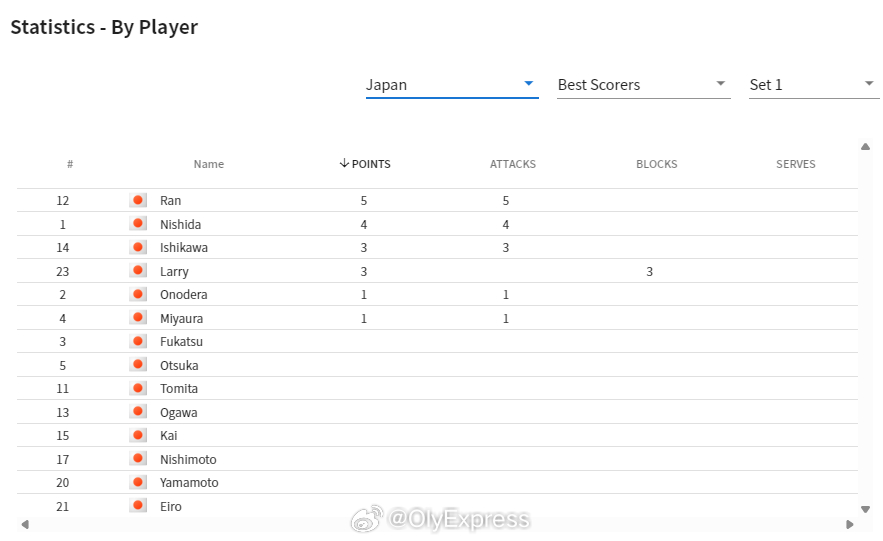
Task: Click the POINTS descending sort arrow icon
Action: click(x=344, y=163)
